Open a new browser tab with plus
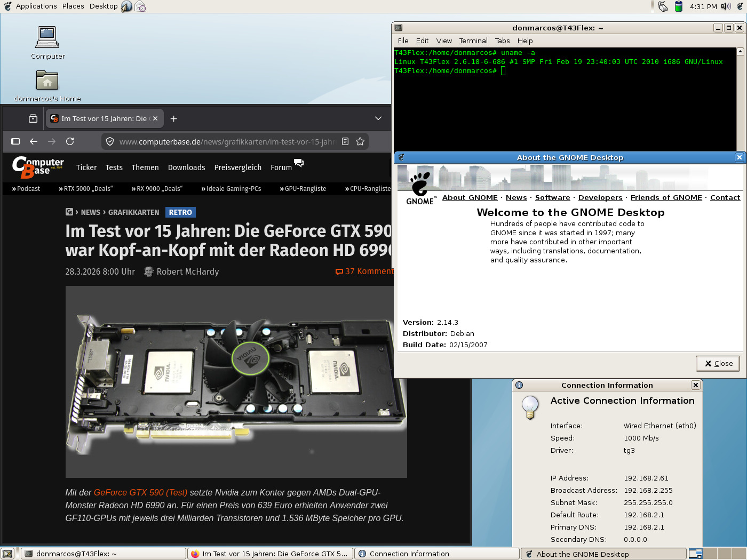 pos(173,118)
